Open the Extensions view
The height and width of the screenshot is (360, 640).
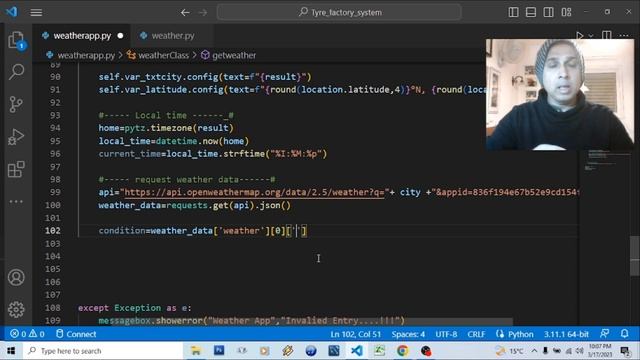(16, 169)
